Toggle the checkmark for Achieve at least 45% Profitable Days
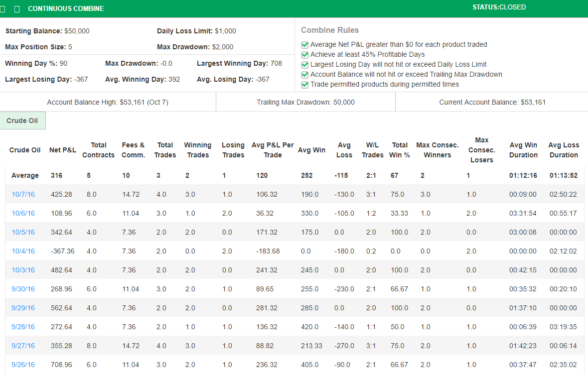 [x=304, y=54]
